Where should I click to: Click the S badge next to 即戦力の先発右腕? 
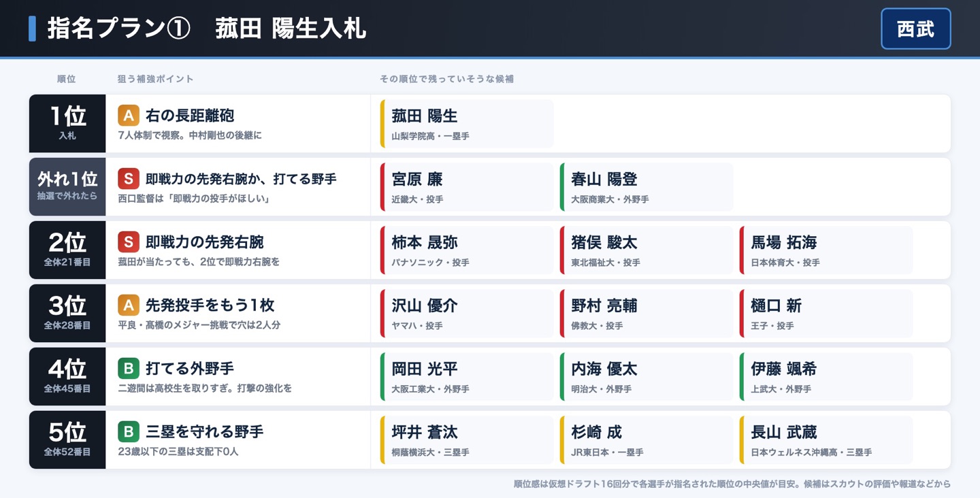click(129, 242)
